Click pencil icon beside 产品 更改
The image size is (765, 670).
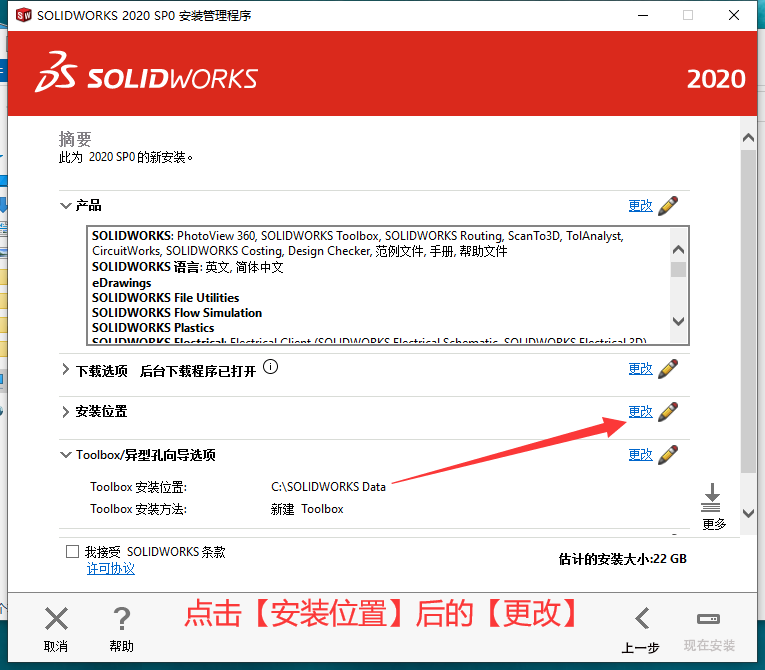(x=668, y=205)
